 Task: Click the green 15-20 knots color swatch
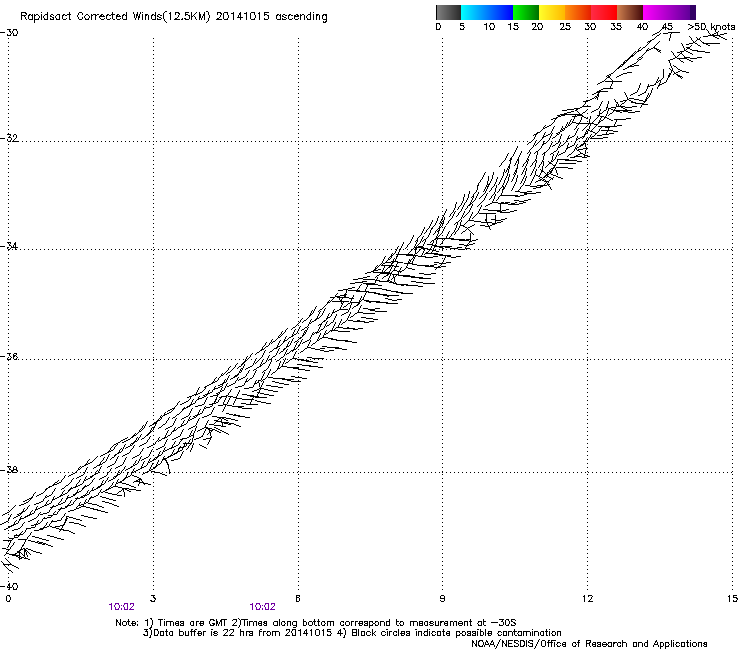526,12
